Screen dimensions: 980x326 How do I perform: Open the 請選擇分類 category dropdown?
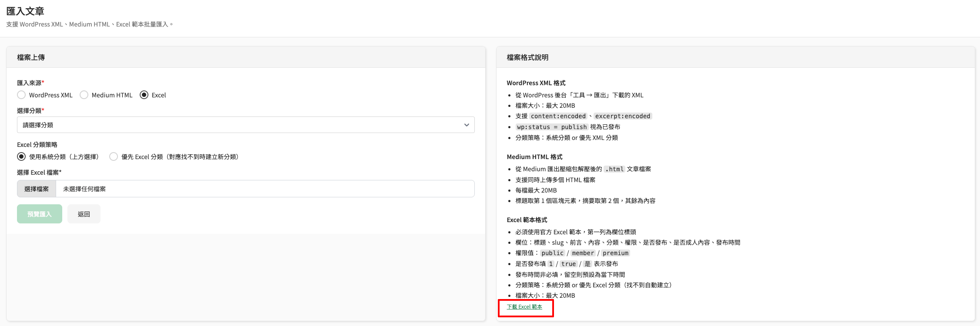coord(246,125)
